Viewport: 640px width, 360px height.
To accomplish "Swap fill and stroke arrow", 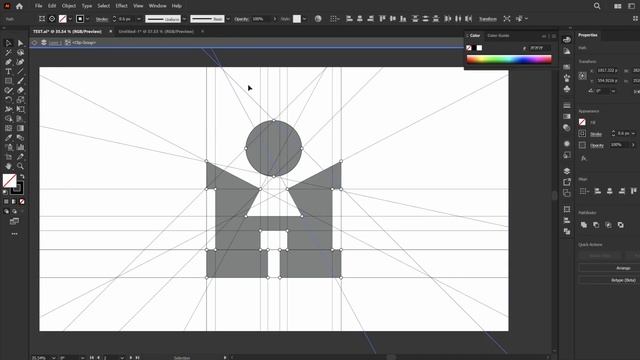I will click(22, 177).
